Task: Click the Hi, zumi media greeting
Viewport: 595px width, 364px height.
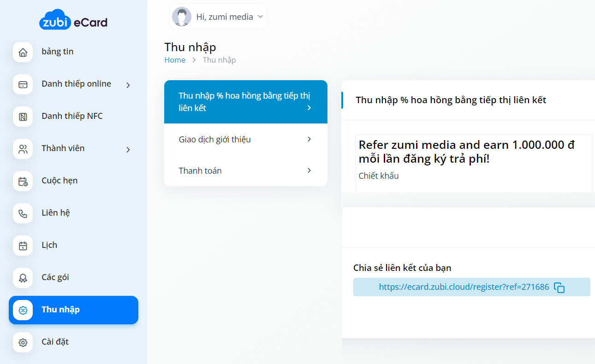Action: coord(225,17)
